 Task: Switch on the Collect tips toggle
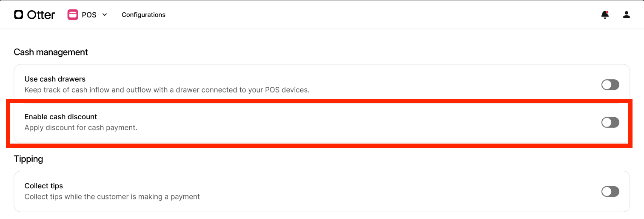(x=610, y=192)
